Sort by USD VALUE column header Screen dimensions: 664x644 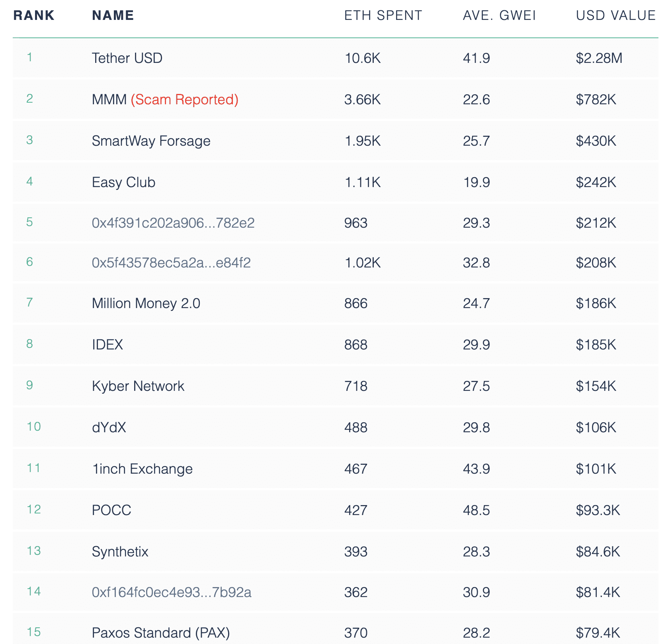coord(616,16)
